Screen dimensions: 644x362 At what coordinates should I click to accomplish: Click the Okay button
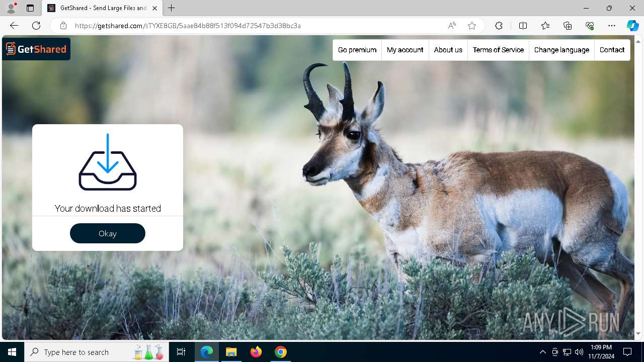click(x=108, y=233)
